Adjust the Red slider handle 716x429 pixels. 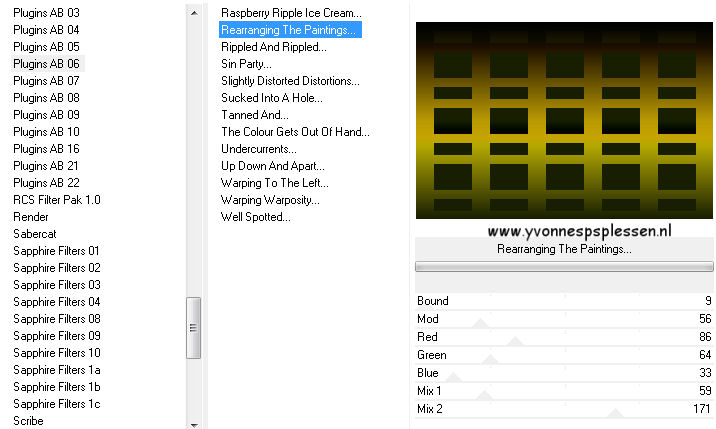coord(515,342)
